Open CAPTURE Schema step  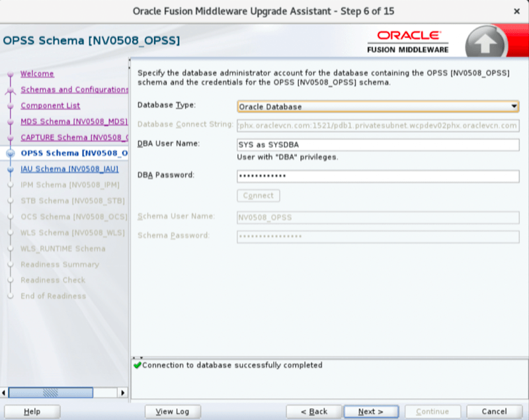point(74,138)
